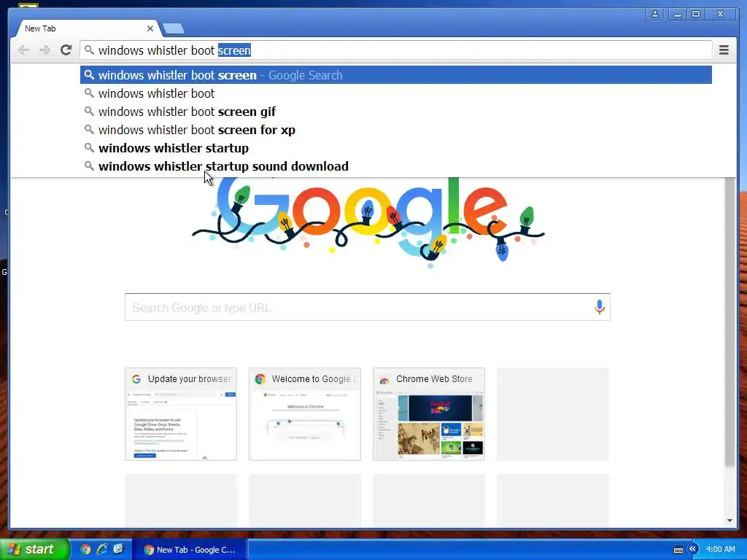
Task: Choose suggestion 'windows whistler startup sound download'
Action: 396,166
